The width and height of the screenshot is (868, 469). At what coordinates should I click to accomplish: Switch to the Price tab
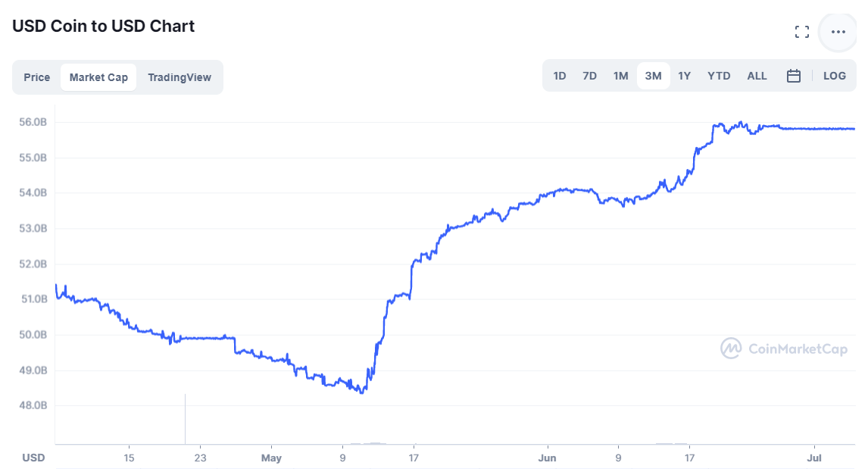(36, 77)
